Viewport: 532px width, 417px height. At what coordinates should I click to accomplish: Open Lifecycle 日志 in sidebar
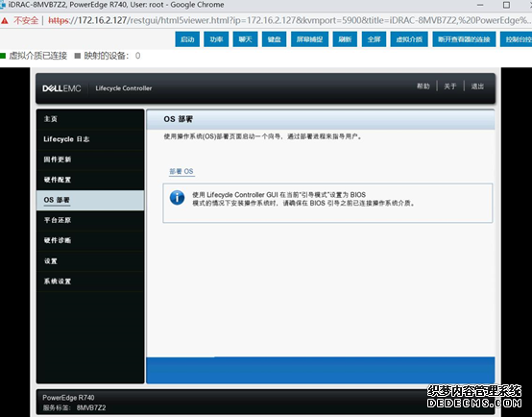[90, 139]
